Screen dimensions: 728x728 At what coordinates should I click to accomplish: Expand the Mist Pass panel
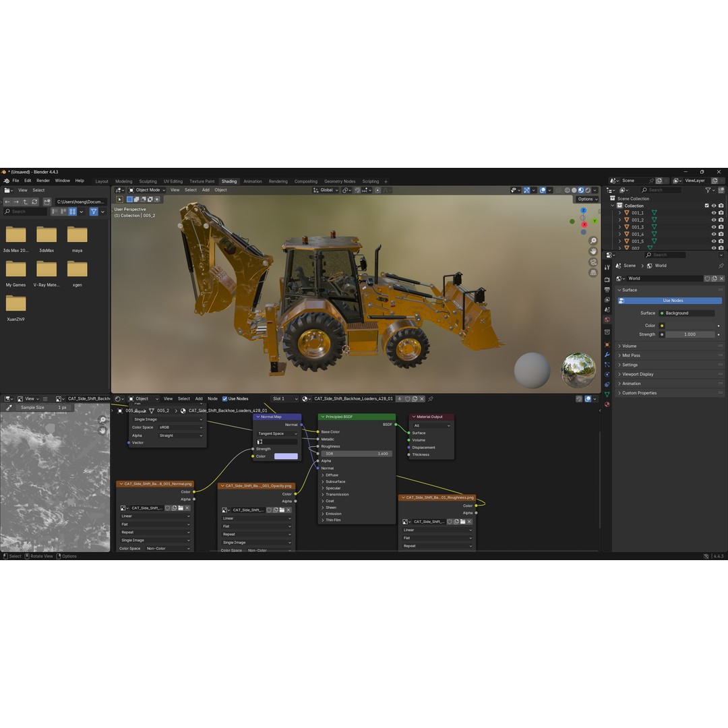click(x=669, y=356)
